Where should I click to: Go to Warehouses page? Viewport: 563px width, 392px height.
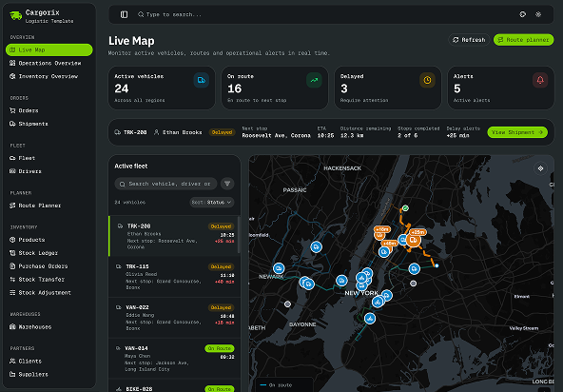click(x=49, y=327)
